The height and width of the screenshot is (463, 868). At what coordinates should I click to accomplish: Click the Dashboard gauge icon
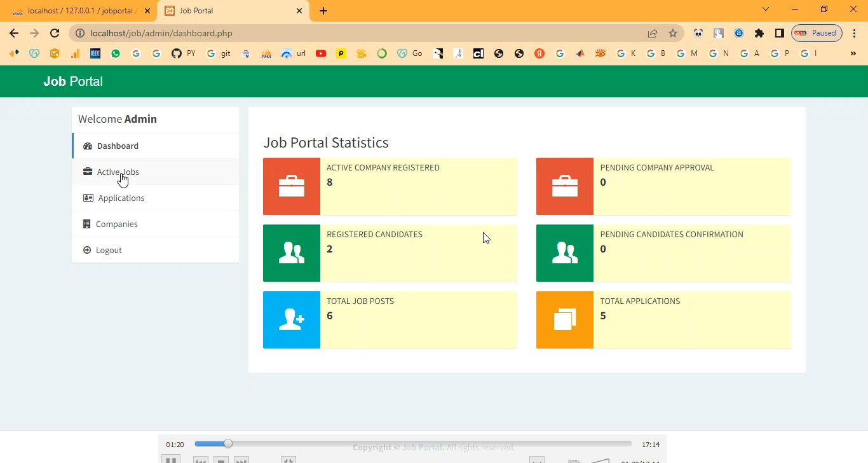(88, 146)
